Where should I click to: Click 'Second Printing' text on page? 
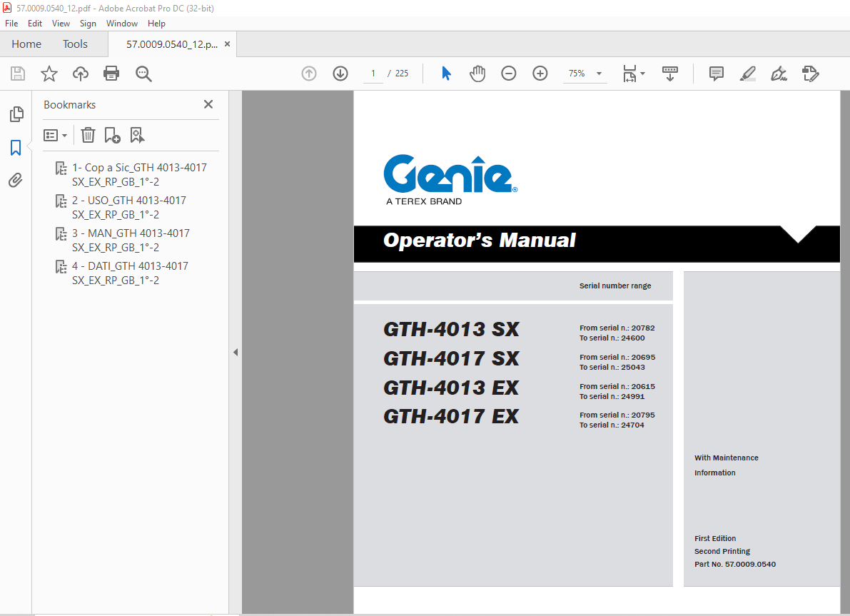coord(722,552)
